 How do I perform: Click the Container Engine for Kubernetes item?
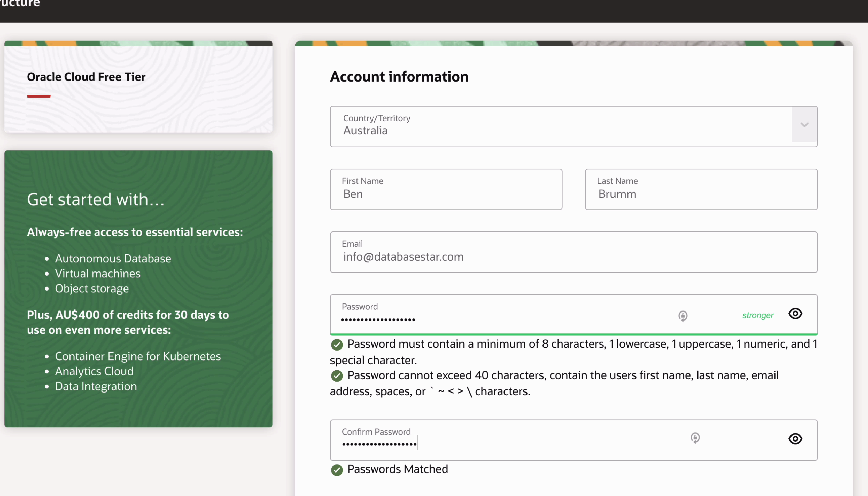point(138,356)
